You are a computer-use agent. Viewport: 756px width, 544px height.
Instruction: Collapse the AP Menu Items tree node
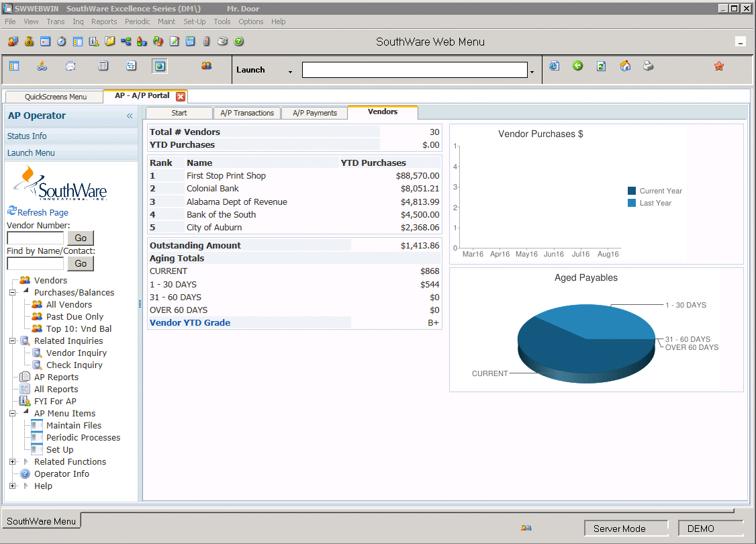pos(13,413)
